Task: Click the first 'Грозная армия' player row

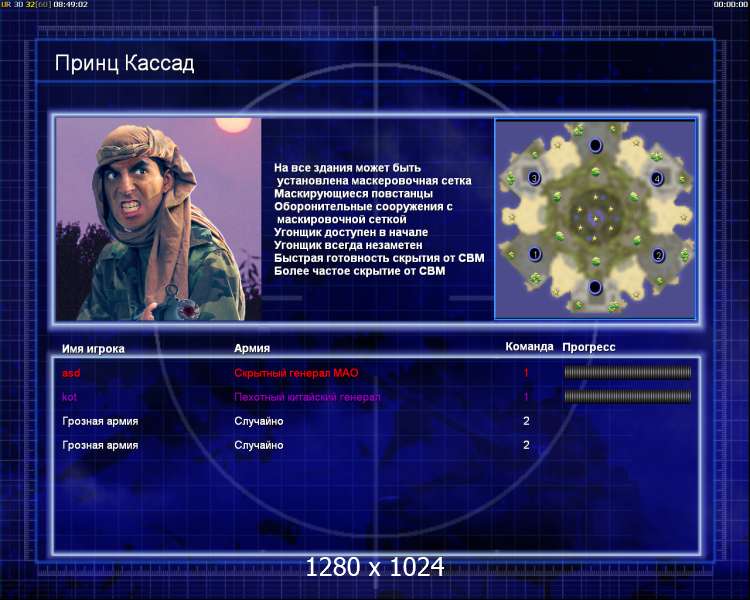Action: pos(375,421)
